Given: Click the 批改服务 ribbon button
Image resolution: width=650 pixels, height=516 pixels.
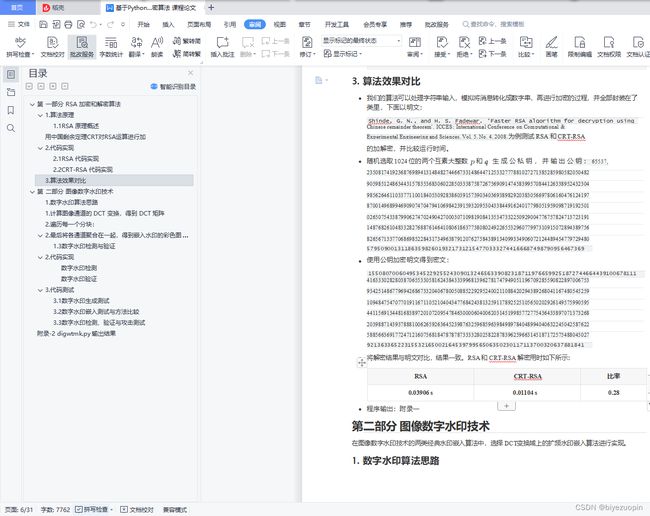Looking at the screenshot, I should [82, 46].
